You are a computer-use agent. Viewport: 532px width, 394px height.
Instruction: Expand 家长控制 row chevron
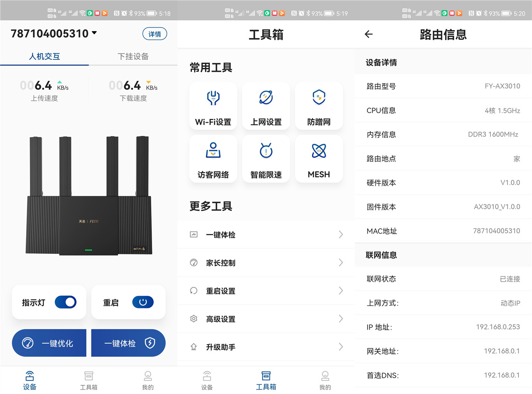coord(341,263)
